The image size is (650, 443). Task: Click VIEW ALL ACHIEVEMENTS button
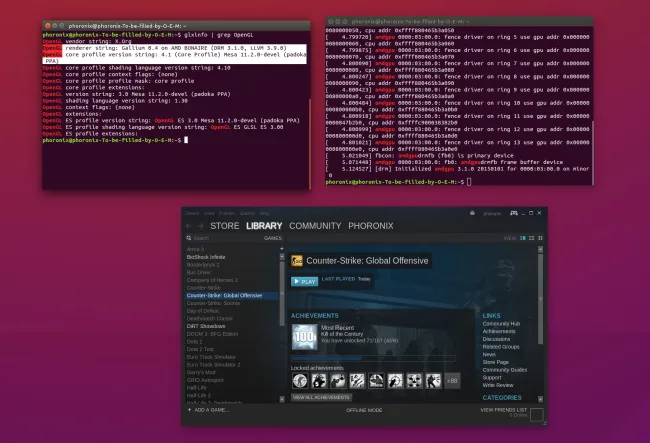click(321, 398)
